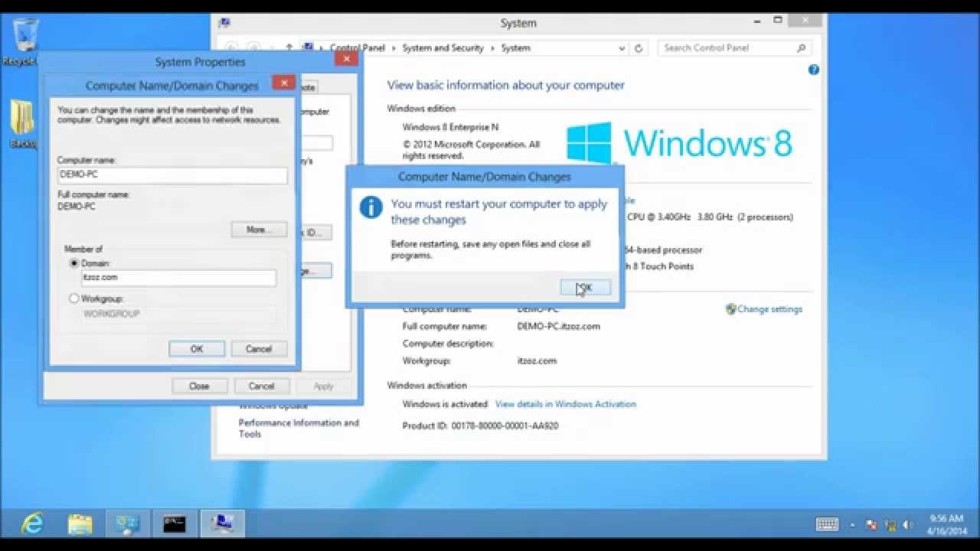Click the domain field containing itzoz.com
The image size is (980, 551).
coord(178,278)
